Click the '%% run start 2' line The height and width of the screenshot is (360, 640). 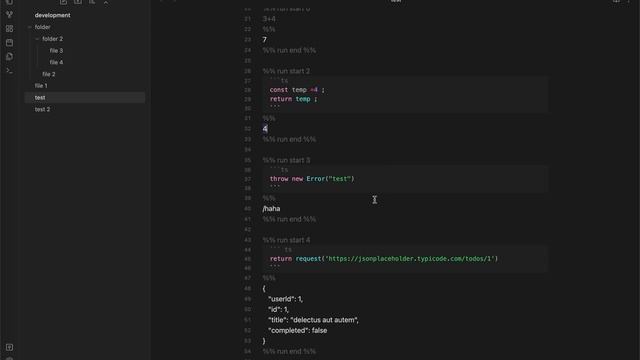286,71
